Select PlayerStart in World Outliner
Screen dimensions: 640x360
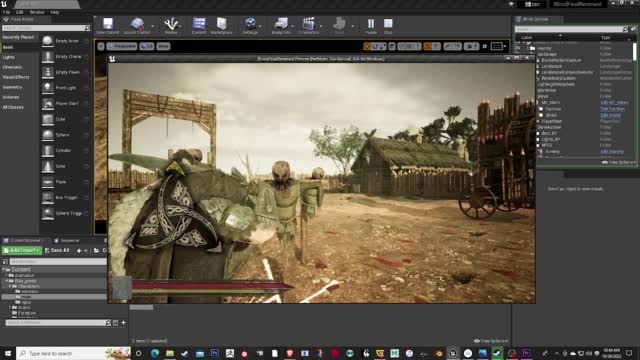(x=551, y=121)
